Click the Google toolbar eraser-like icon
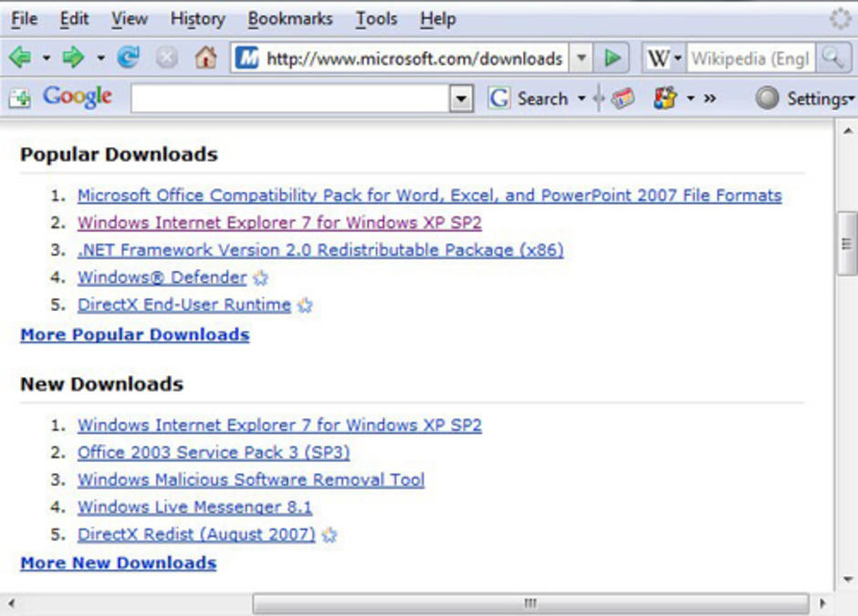The image size is (858, 616). tap(623, 99)
